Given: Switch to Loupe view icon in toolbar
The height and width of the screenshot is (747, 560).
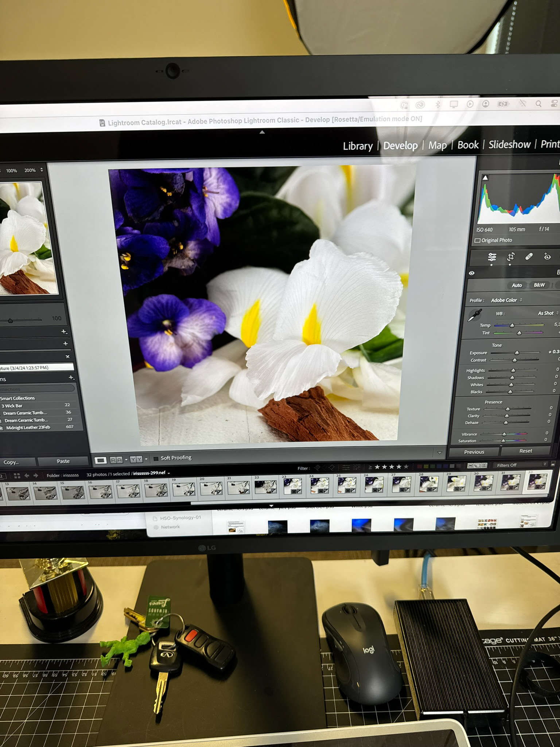Looking at the screenshot, I should 101,460.
